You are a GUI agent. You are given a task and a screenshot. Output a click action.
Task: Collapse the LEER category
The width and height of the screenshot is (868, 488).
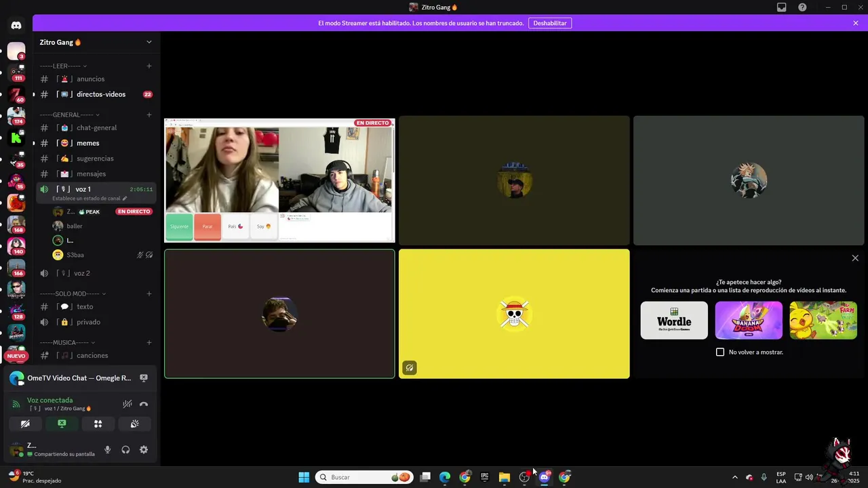[63, 66]
